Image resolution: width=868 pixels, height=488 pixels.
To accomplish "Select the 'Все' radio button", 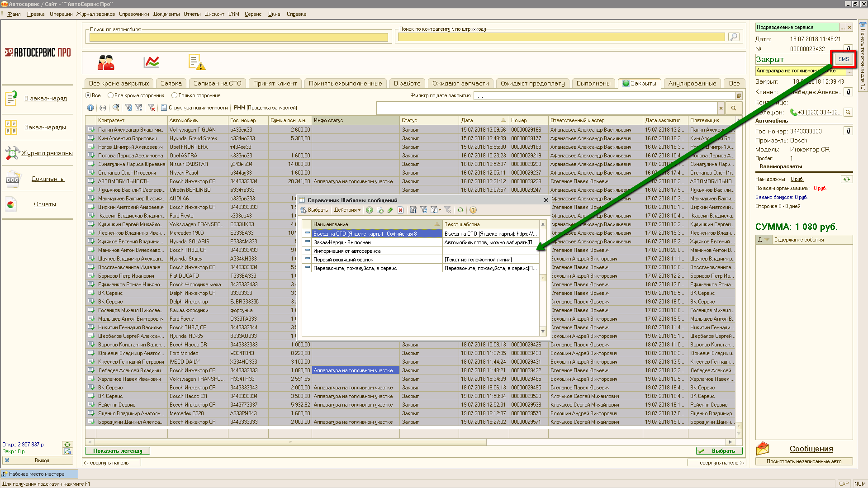I will [88, 95].
